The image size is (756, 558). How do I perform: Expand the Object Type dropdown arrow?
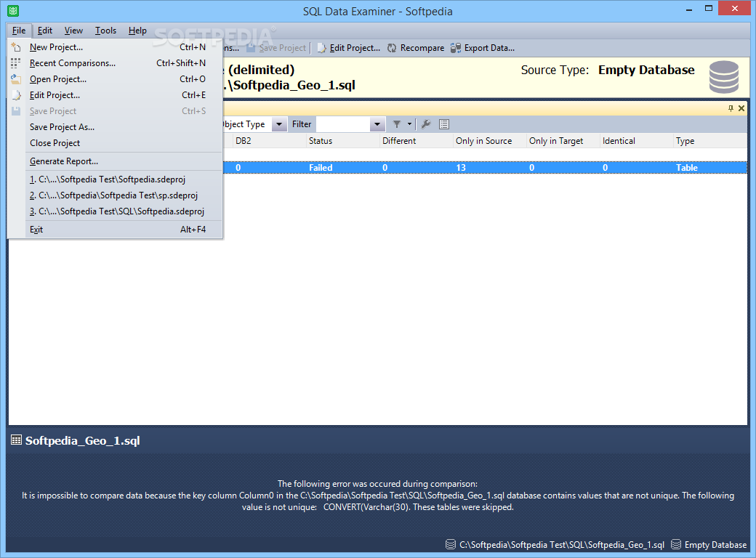tap(278, 124)
